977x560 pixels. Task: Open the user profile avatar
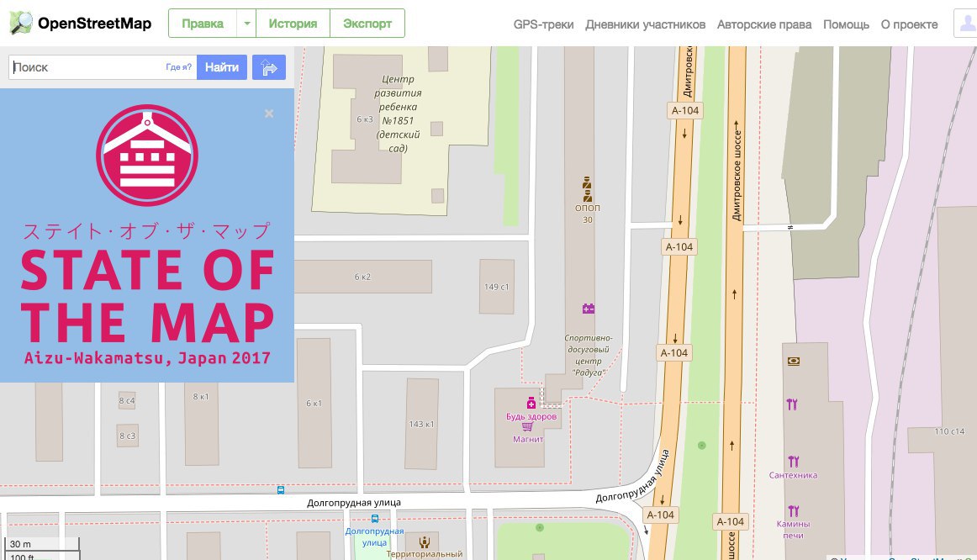pos(966,24)
